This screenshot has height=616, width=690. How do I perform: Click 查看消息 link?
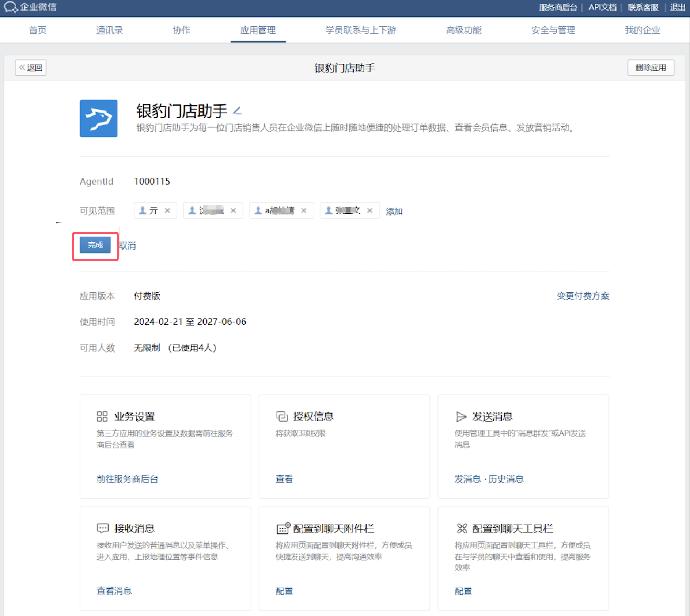[x=114, y=591]
